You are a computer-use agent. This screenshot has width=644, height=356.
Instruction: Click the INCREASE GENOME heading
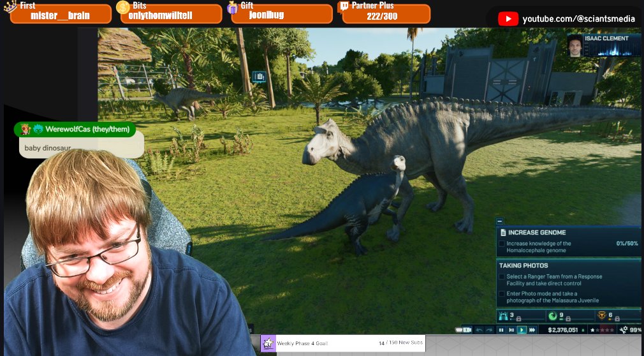click(x=537, y=233)
